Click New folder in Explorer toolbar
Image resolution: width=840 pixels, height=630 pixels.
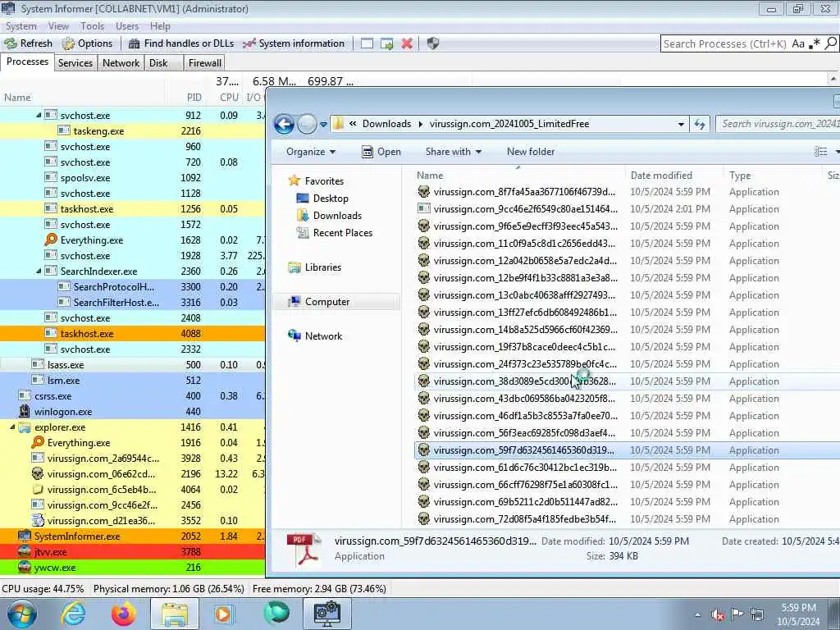[531, 152]
